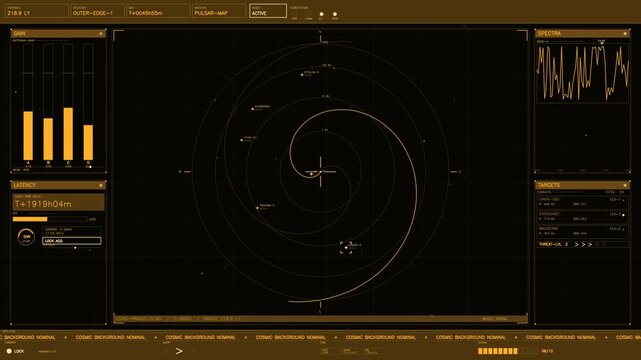Click the TARGETS panel title bar
The height and width of the screenshot is (360, 641).
582,185
